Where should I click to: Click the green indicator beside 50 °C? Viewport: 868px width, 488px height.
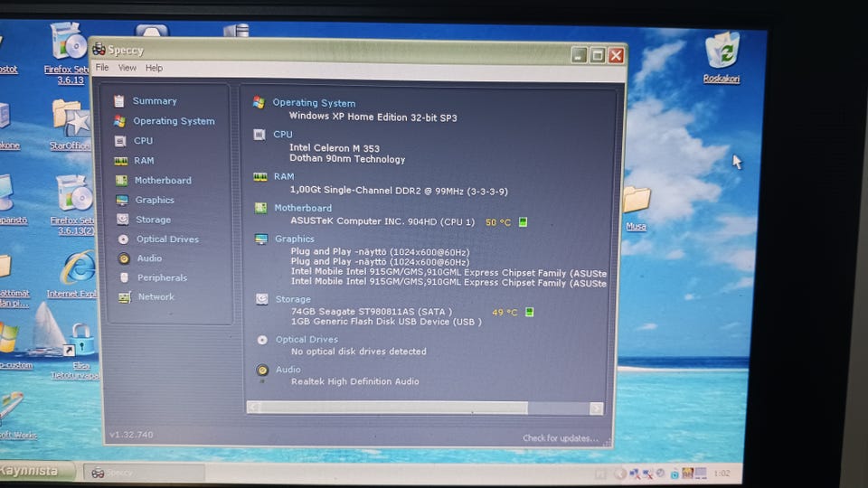523,222
